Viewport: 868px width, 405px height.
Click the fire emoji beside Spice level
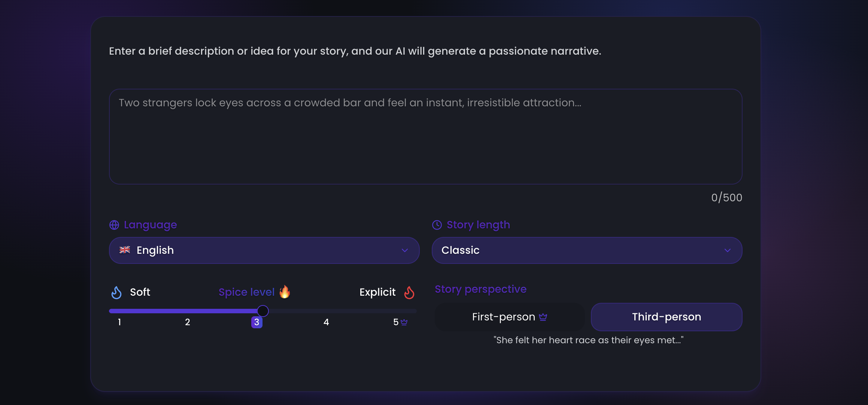click(x=285, y=292)
